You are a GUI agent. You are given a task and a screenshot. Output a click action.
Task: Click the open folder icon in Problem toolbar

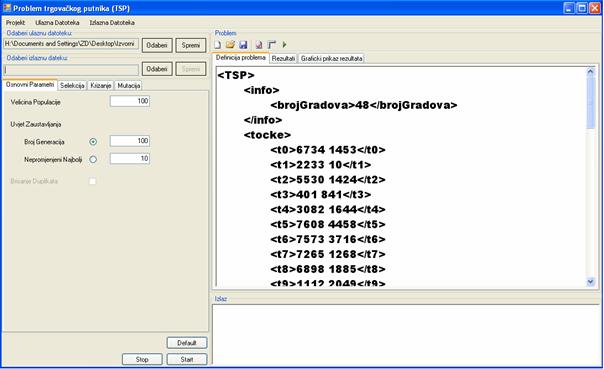click(230, 45)
